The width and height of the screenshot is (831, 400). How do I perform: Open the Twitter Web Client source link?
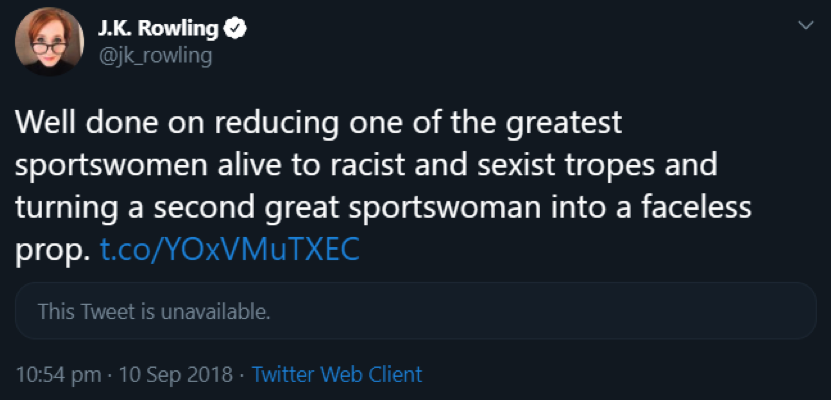[x=336, y=375]
